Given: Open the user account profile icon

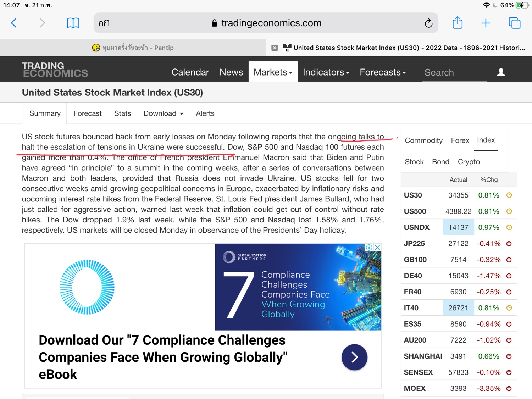Looking at the screenshot, I should (501, 72).
